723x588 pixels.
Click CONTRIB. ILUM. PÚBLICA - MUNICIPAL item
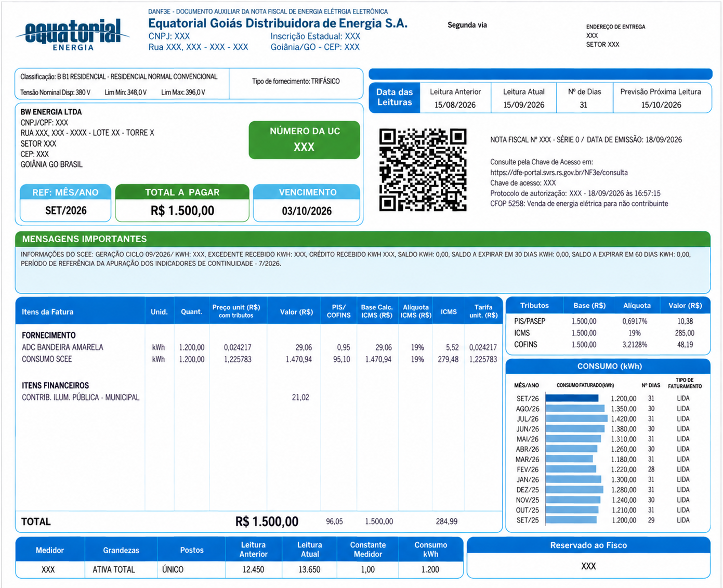click(x=81, y=397)
